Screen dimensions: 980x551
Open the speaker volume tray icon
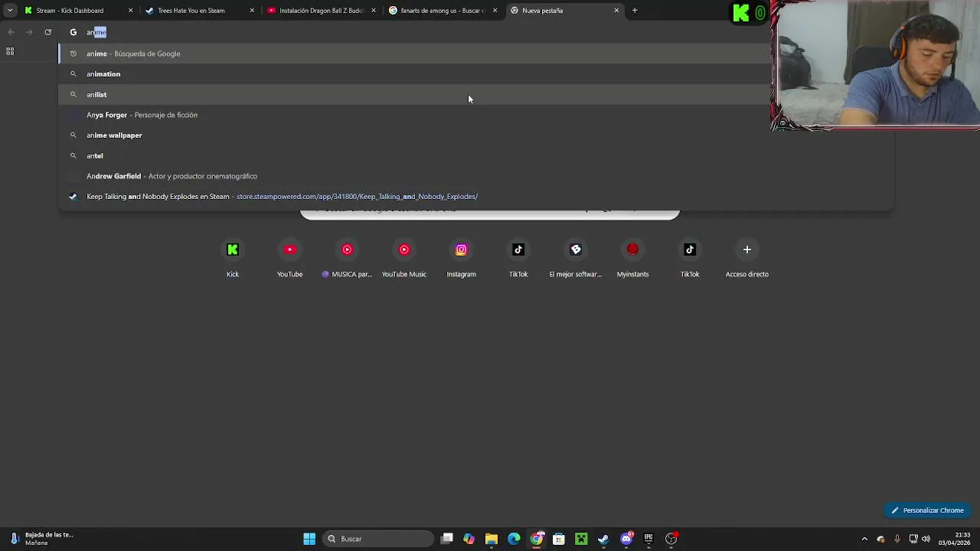926,539
